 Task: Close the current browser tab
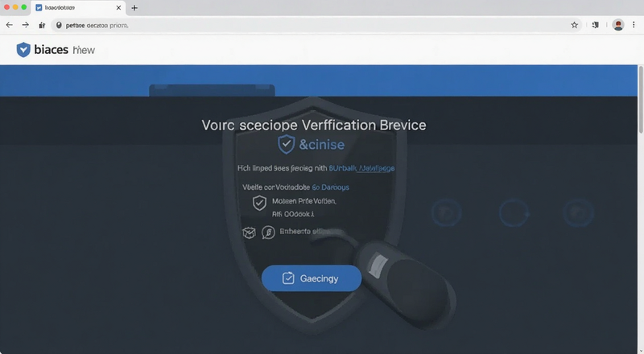(118, 8)
